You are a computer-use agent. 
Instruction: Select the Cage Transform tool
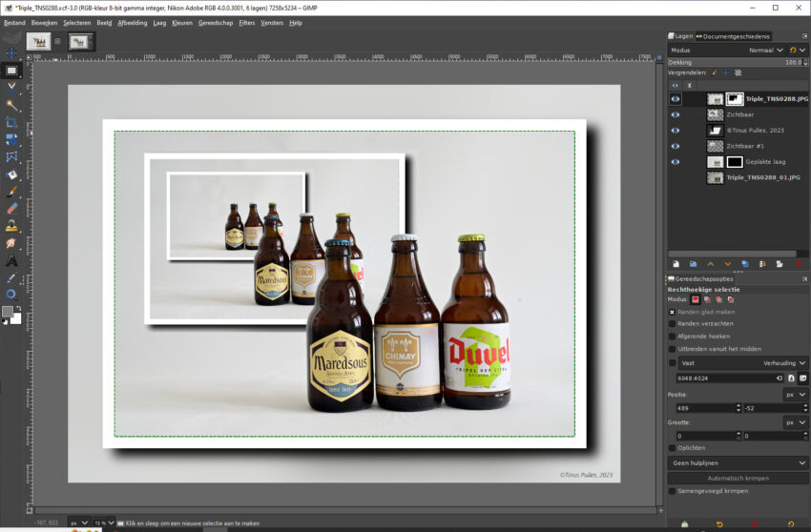click(11, 157)
